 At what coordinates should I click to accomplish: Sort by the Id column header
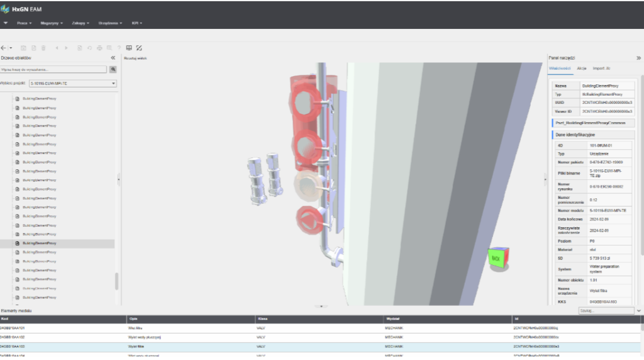[x=576, y=319]
